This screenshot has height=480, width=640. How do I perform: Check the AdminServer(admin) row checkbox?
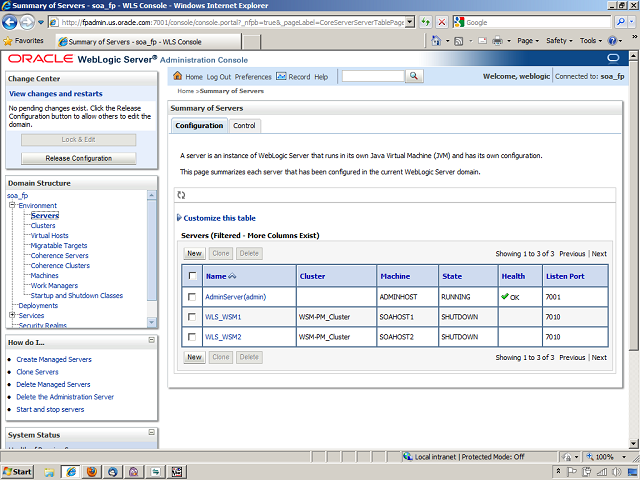(192, 297)
